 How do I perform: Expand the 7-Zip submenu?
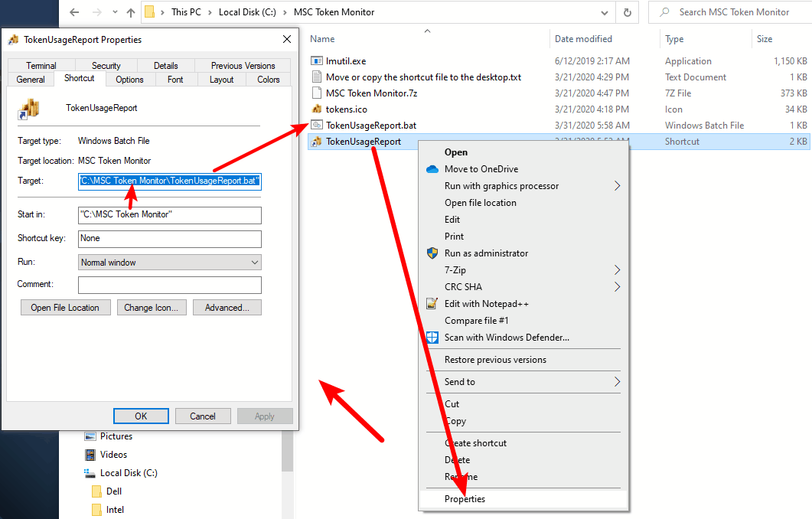coord(617,270)
